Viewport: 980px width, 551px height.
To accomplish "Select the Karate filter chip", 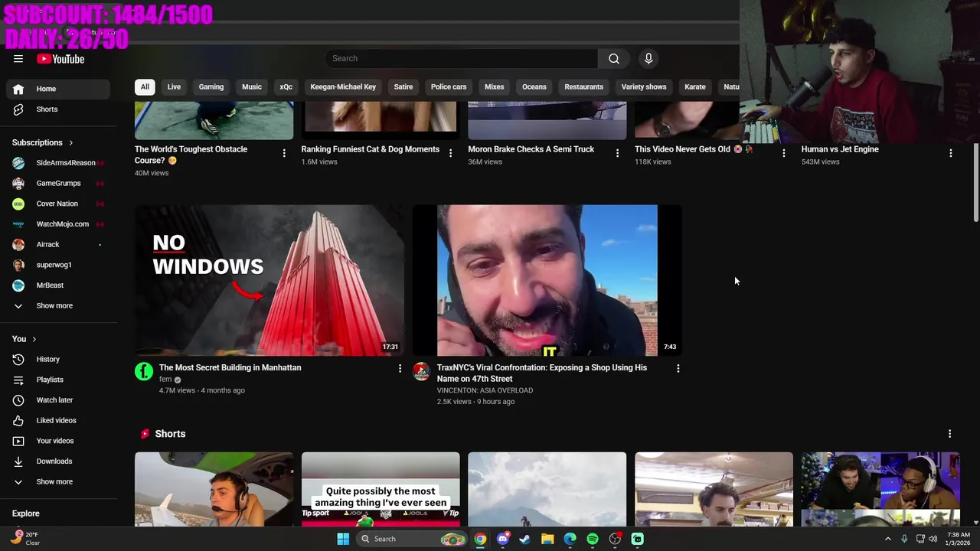I will coord(695,87).
